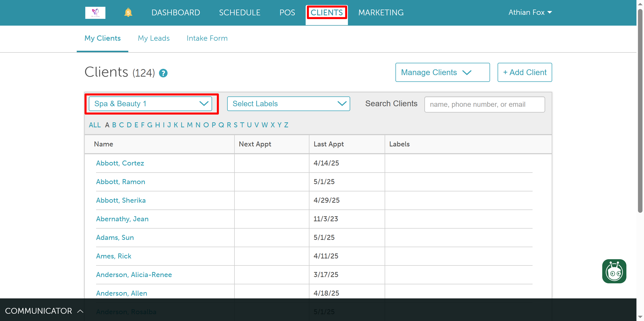Open the Spa & Beauty 1 location dropdown

tap(150, 104)
